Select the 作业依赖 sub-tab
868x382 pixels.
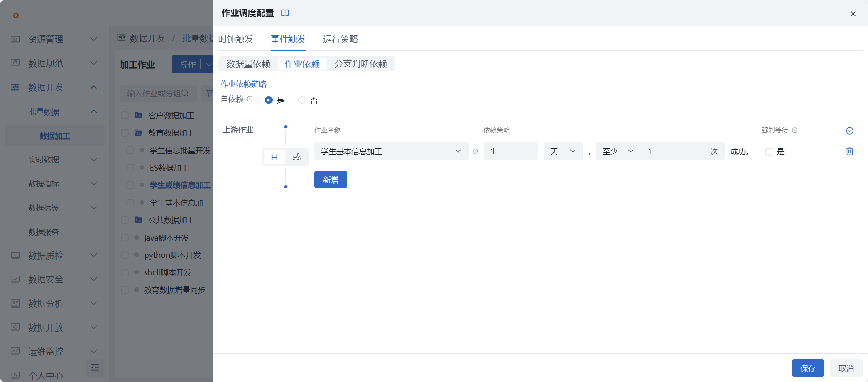[303, 64]
